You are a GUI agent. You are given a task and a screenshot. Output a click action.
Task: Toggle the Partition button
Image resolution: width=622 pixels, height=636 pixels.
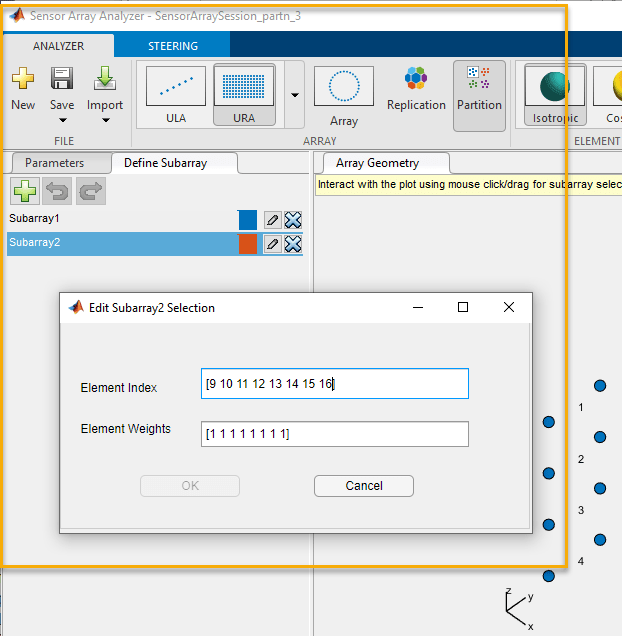(x=479, y=96)
